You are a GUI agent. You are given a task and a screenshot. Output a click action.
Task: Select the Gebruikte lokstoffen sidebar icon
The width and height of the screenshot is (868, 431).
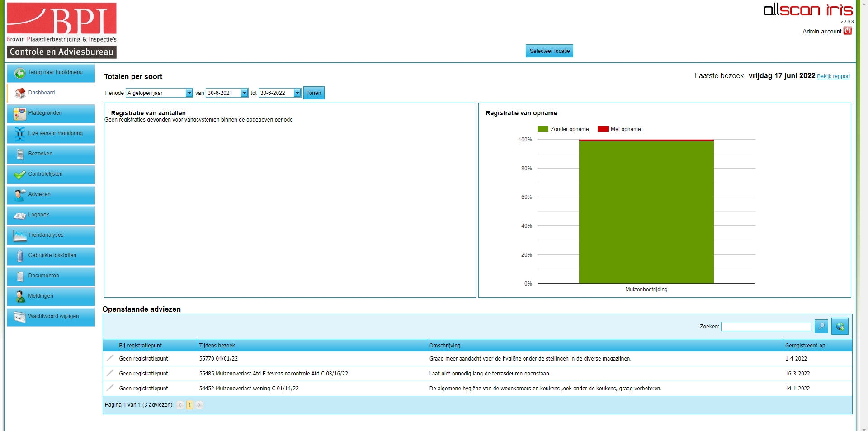pyautogui.click(x=20, y=255)
